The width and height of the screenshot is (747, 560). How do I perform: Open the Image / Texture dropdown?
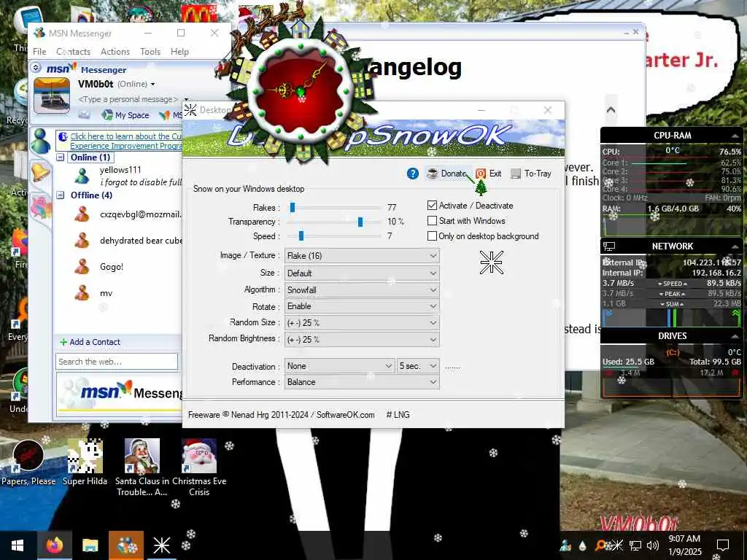tap(362, 256)
